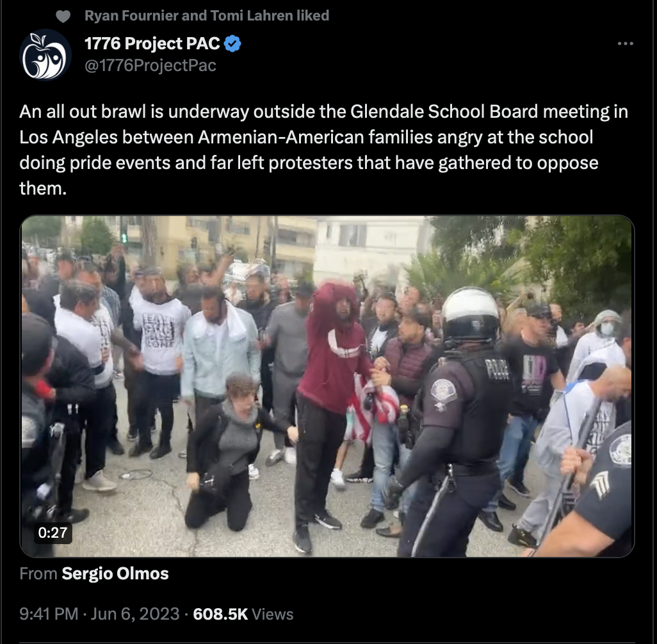View the 608.5K Views count
The width and height of the screenshot is (657, 644).
point(243,615)
